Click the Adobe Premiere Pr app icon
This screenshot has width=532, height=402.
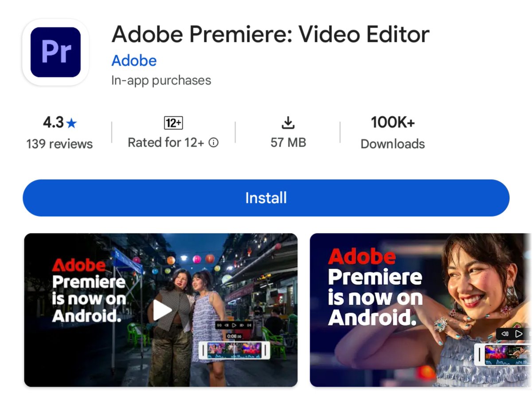[x=55, y=52]
